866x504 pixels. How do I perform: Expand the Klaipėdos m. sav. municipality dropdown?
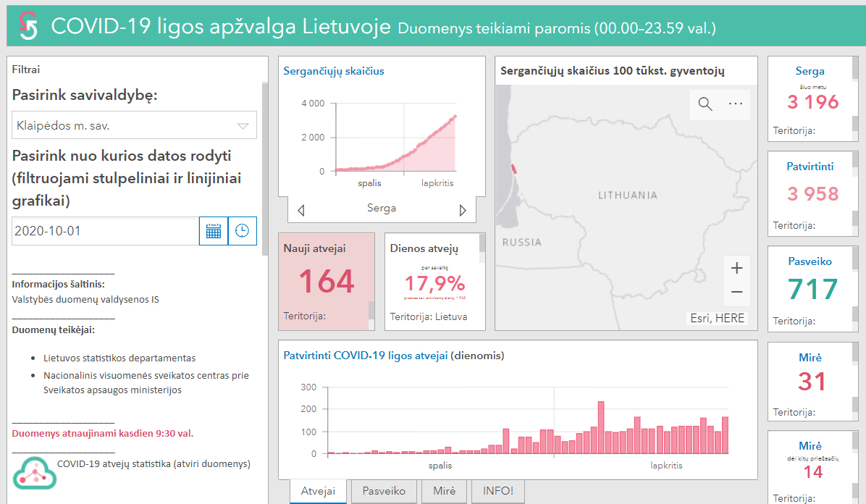[243, 126]
